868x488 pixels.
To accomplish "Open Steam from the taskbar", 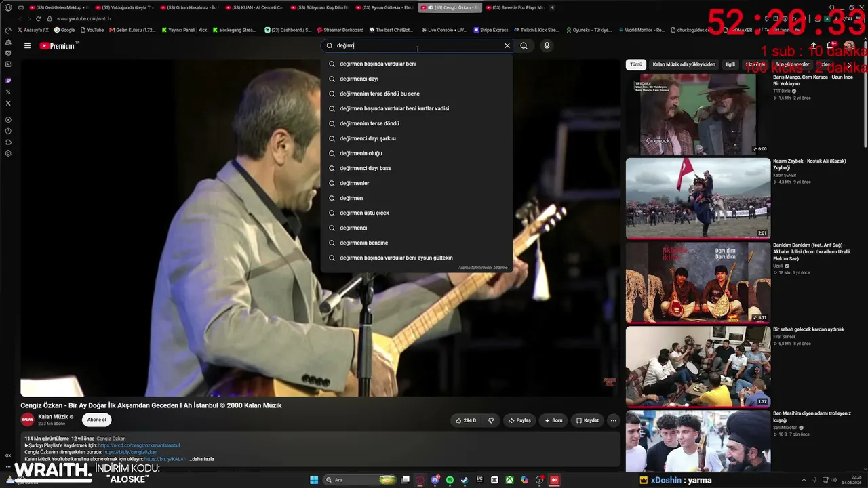I will tap(465, 480).
